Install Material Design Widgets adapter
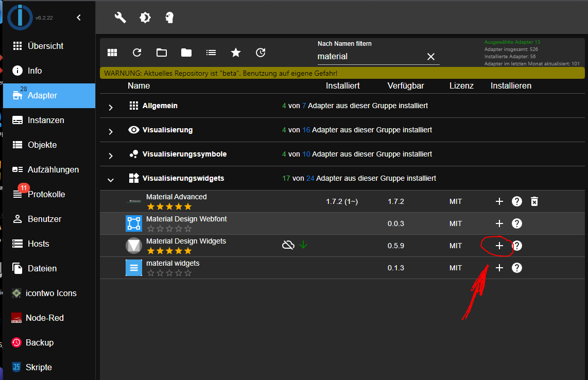 coord(499,246)
